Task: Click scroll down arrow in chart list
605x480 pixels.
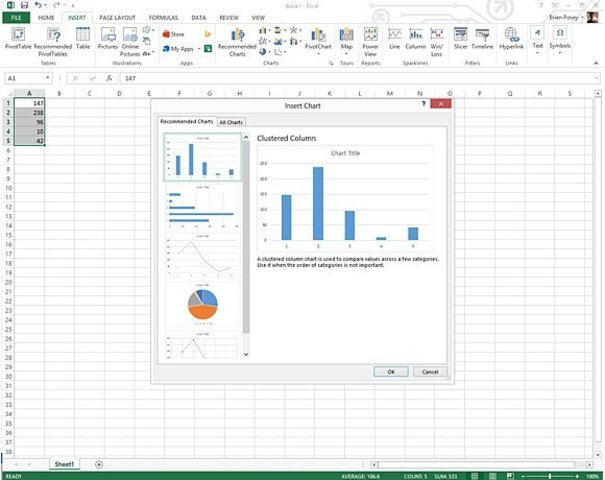Action: [246, 354]
